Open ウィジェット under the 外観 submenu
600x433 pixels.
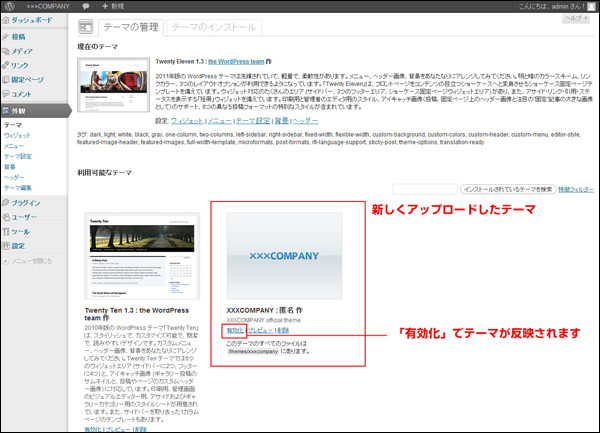coord(17,134)
